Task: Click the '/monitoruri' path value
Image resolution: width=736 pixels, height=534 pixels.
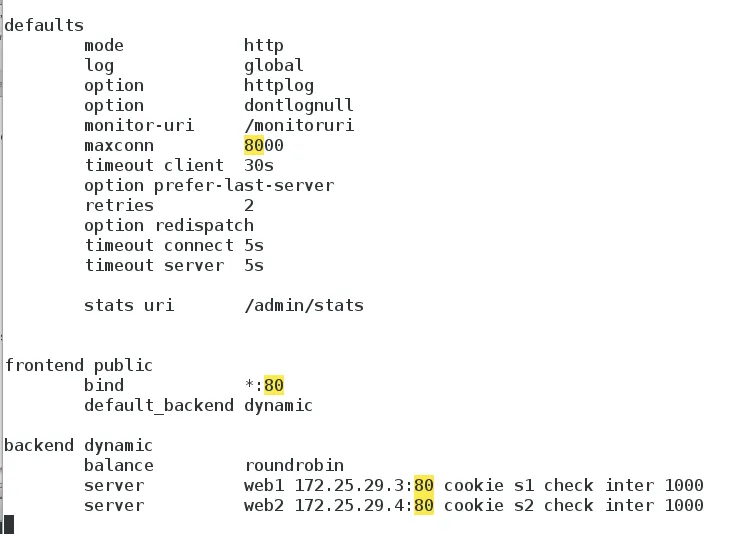Action: click(x=298, y=125)
